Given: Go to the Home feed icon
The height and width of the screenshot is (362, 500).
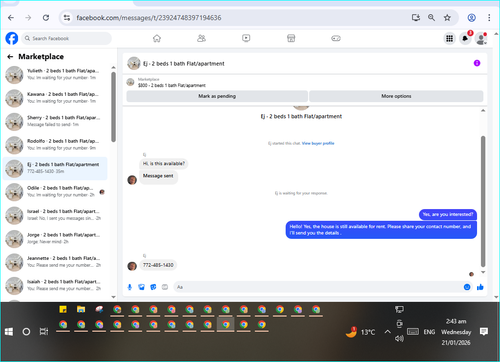Looking at the screenshot, I should click(x=157, y=38).
